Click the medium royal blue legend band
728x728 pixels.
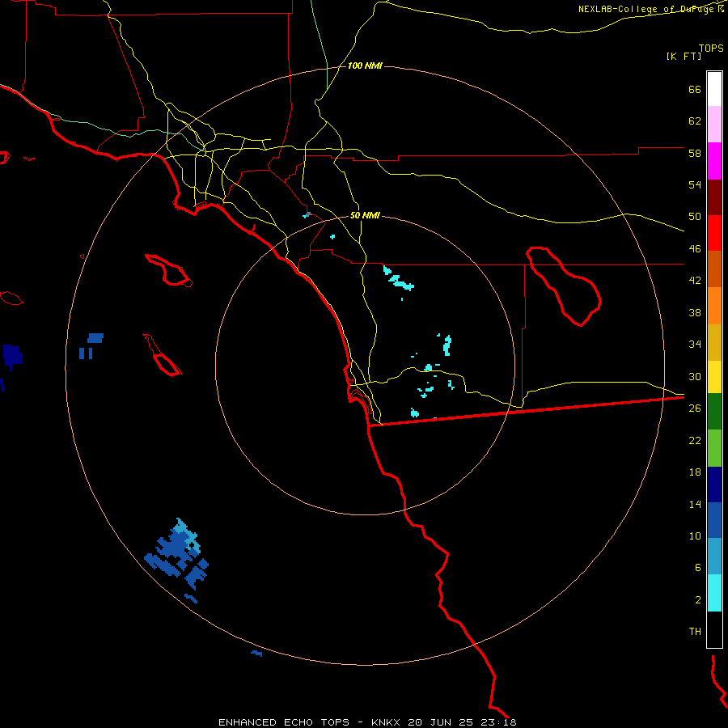714,520
